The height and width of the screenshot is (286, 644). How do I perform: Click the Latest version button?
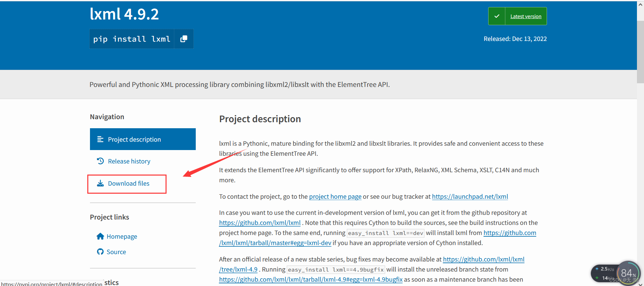[x=525, y=16]
